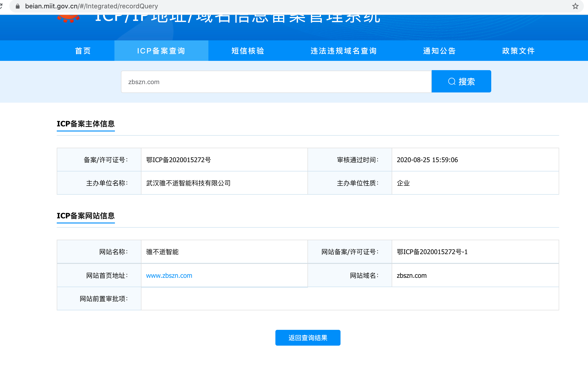Select the license number 鄂ICP备2020015272号 text

[x=179, y=160]
